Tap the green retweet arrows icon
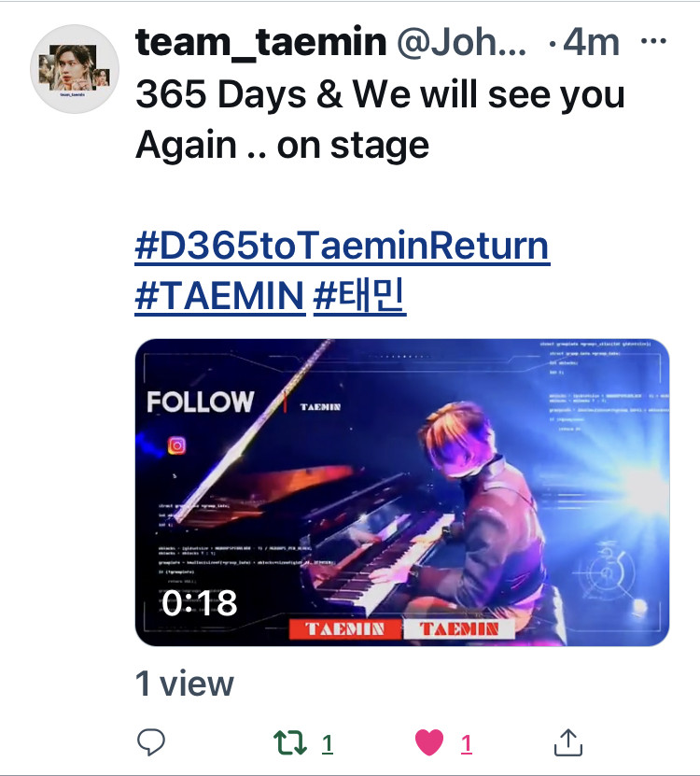The height and width of the screenshot is (776, 700). click(290, 742)
